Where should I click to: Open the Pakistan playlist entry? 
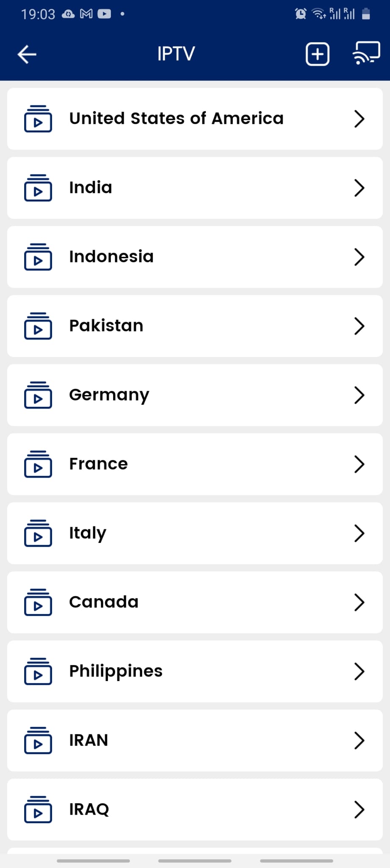(106, 326)
